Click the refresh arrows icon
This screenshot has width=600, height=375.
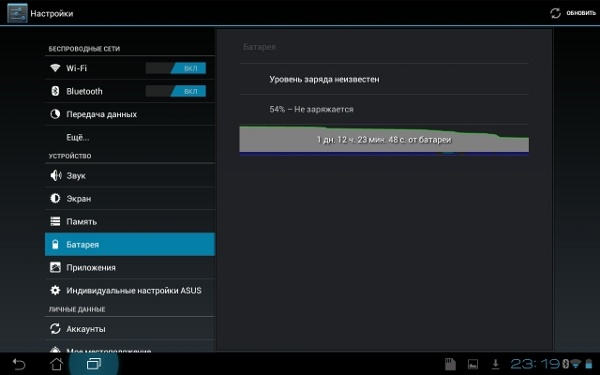tap(555, 13)
